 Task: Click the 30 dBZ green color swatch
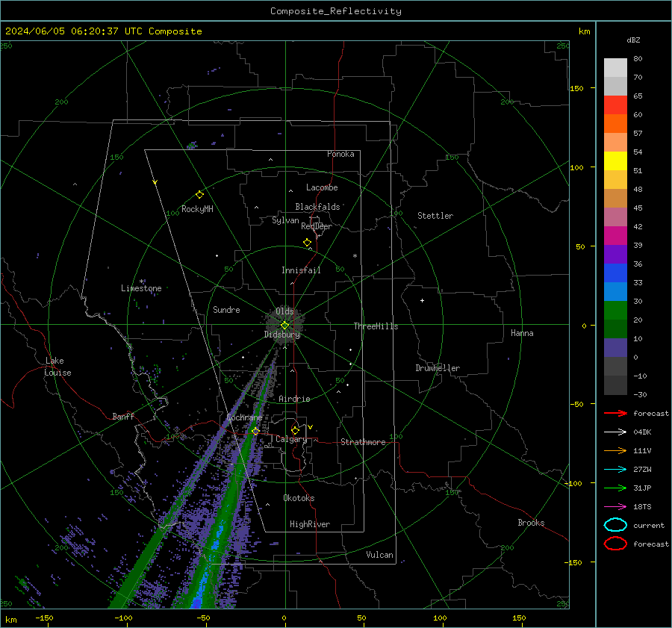[615, 310]
